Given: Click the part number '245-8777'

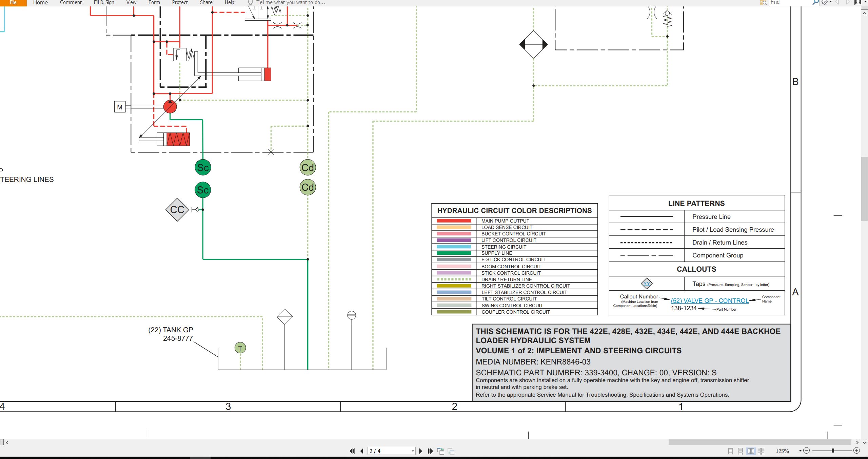Looking at the screenshot, I should (x=178, y=338).
